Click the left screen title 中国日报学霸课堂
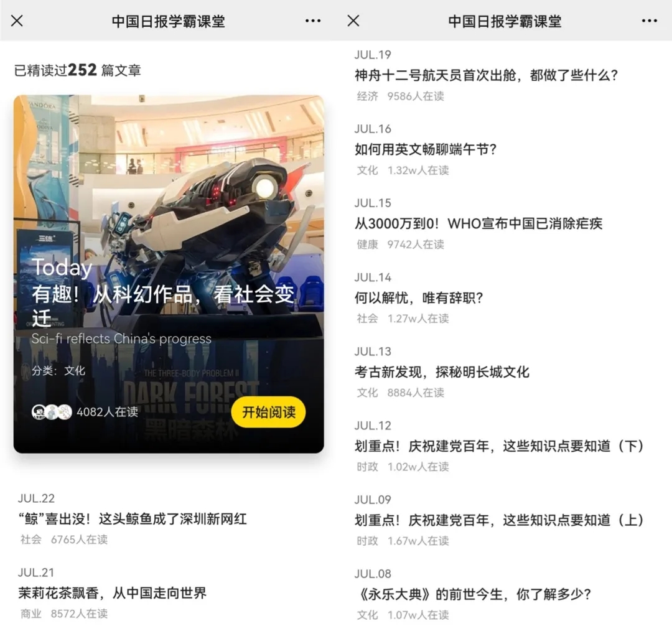The width and height of the screenshot is (672, 626). pyautogui.click(x=169, y=21)
